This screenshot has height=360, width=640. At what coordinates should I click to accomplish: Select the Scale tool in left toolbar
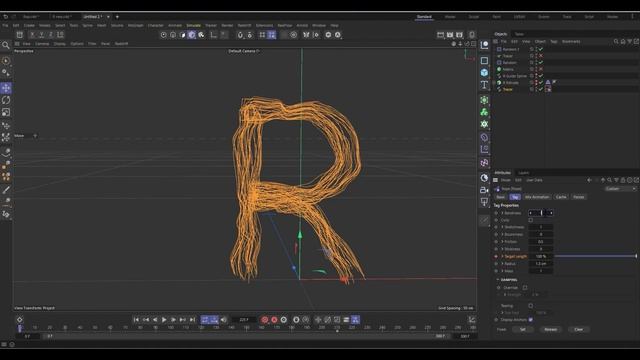point(6,112)
